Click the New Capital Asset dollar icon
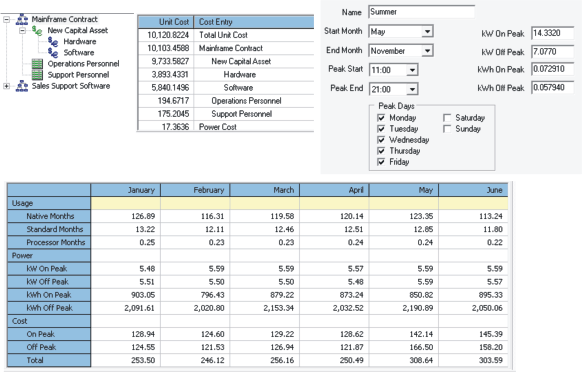The image size is (582, 372). [37, 30]
